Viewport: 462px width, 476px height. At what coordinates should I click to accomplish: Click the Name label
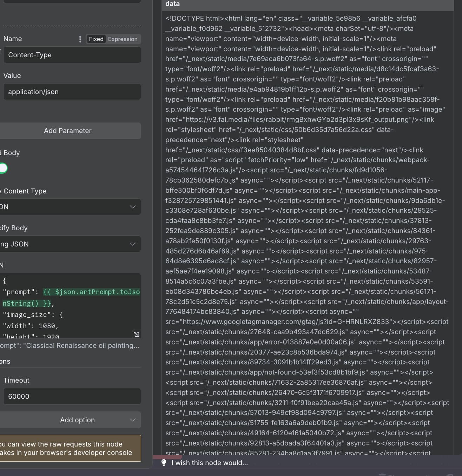pos(13,39)
